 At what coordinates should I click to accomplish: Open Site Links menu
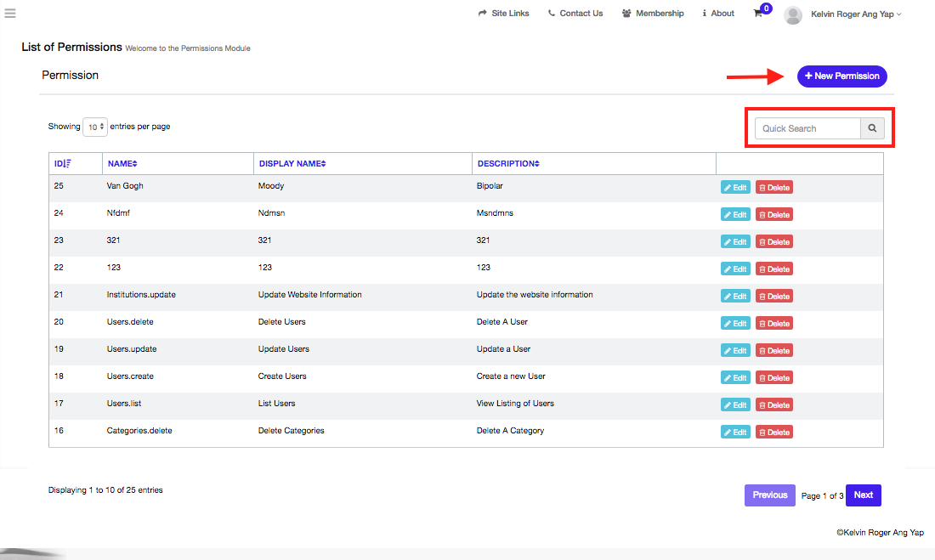pos(504,14)
